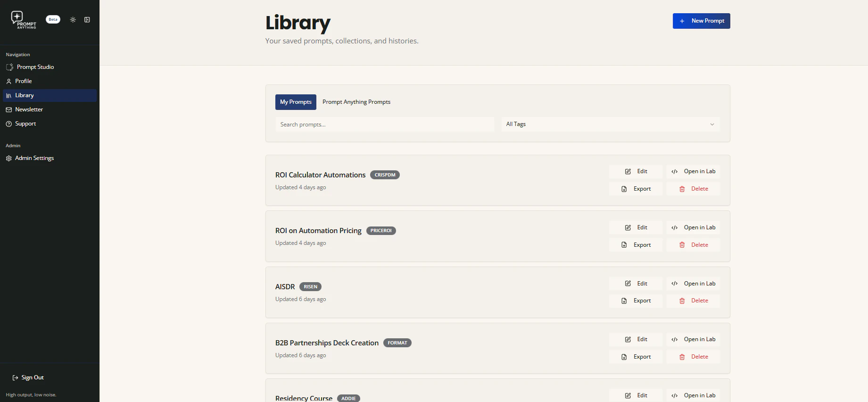Collapse the sidebar panel icon
This screenshot has height=402, width=868.
point(87,20)
